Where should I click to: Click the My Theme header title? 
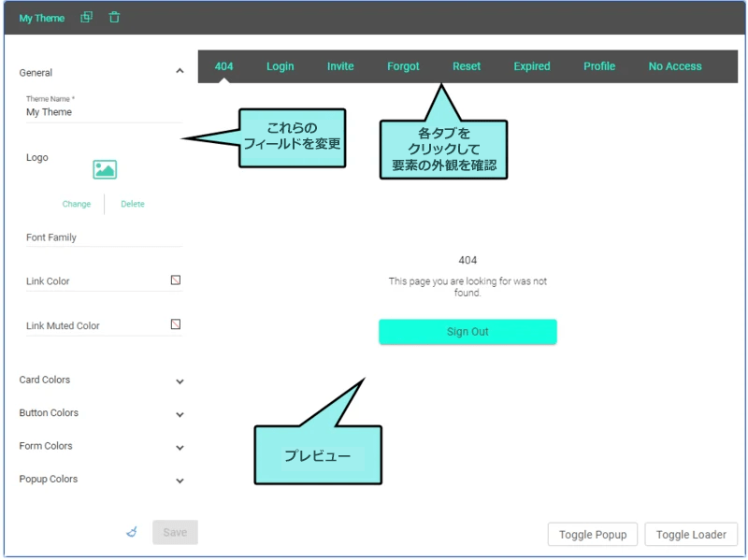click(41, 18)
